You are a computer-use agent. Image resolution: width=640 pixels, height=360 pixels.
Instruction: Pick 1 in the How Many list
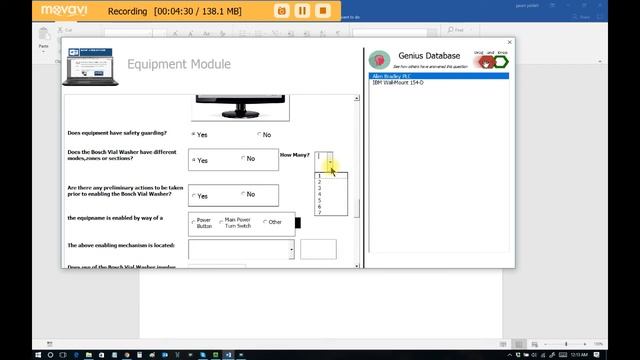click(x=331, y=176)
